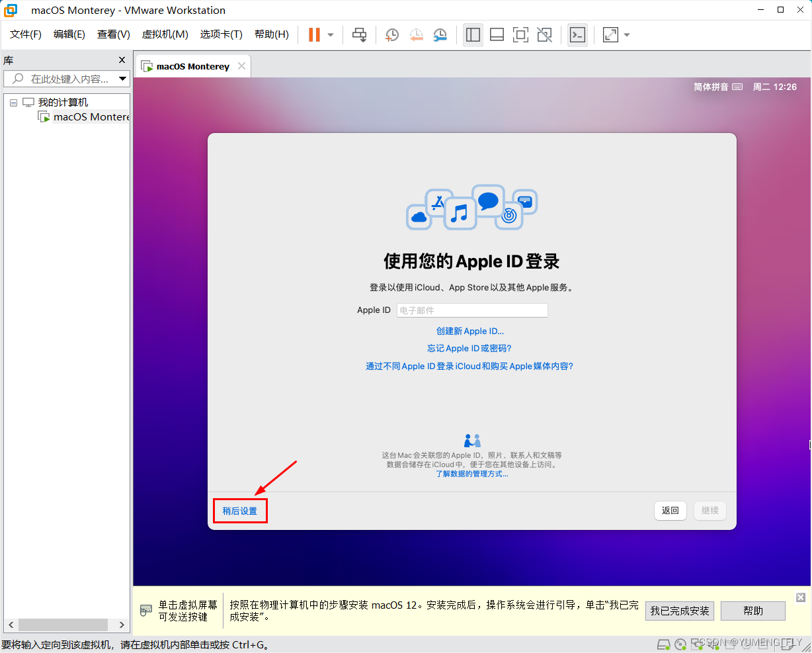Open 了解数据的管理方式 link

[x=472, y=474]
